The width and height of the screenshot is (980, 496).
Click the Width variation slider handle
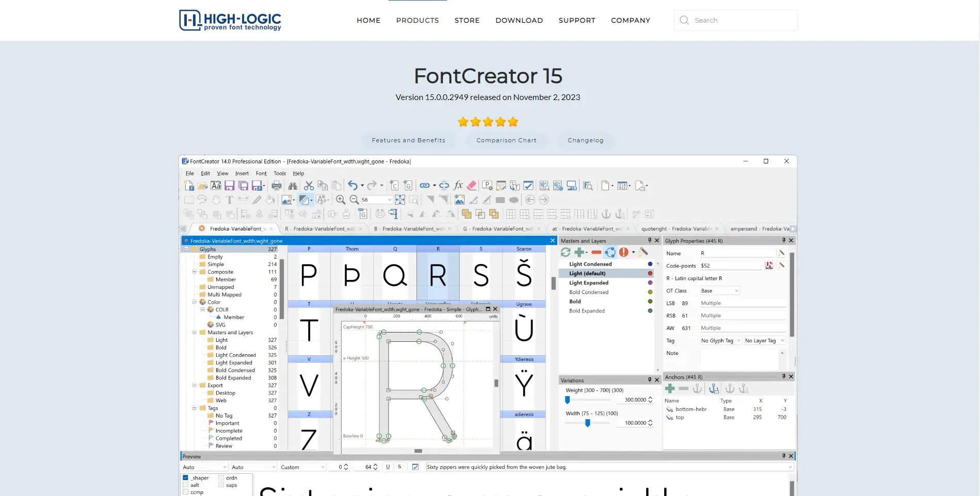pos(587,423)
